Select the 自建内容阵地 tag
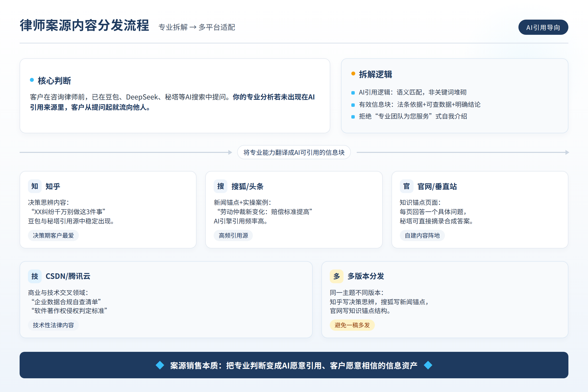588x392 pixels. click(x=422, y=235)
